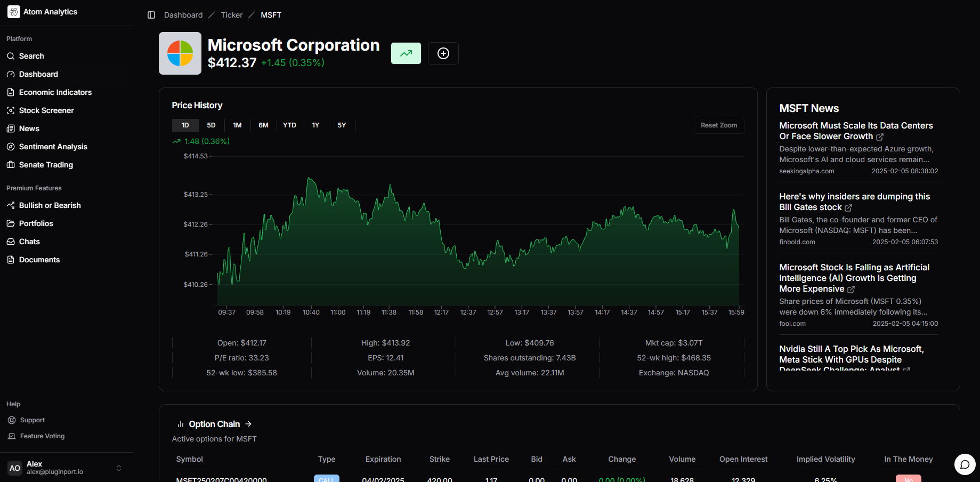Select the 1D time range
Image resolution: width=980 pixels, height=482 pixels.
pyautogui.click(x=185, y=125)
